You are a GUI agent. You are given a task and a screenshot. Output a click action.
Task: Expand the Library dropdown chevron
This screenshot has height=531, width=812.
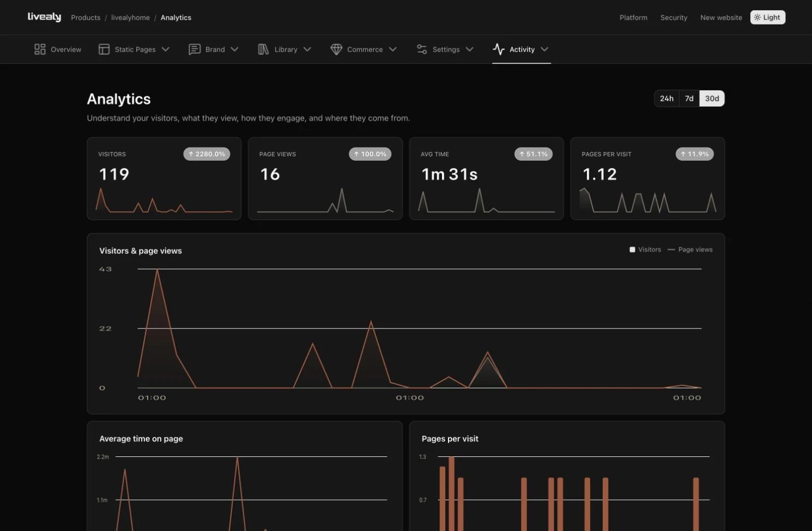click(x=307, y=50)
